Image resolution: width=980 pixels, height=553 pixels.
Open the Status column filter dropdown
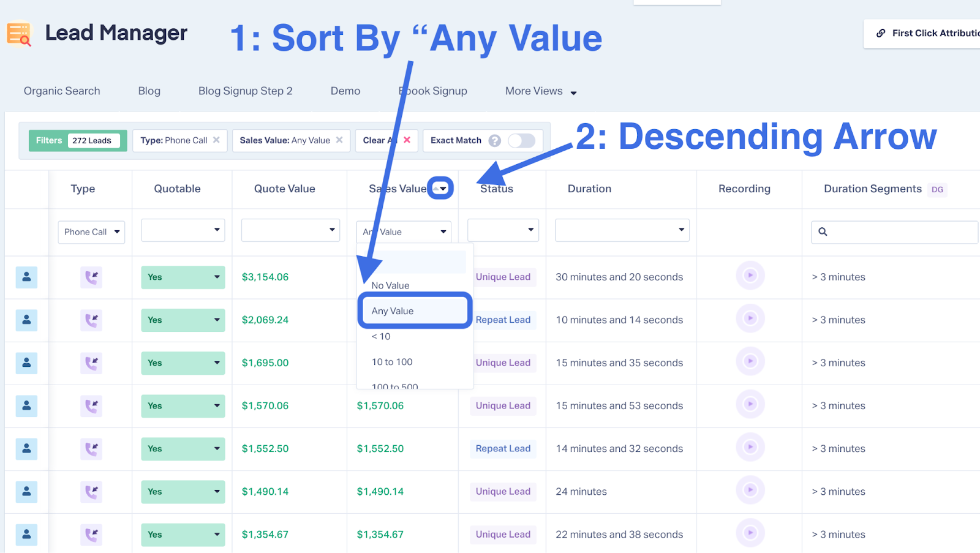pos(503,230)
